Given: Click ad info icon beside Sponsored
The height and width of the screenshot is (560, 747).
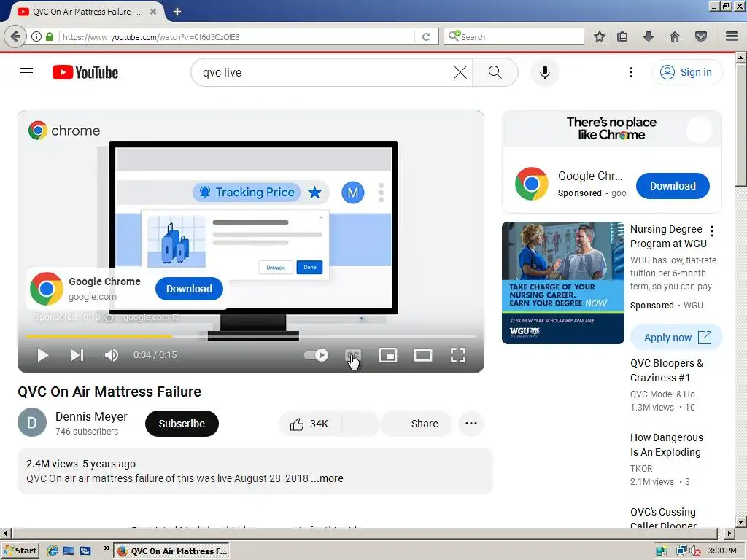Looking at the screenshot, I should tap(109, 317).
